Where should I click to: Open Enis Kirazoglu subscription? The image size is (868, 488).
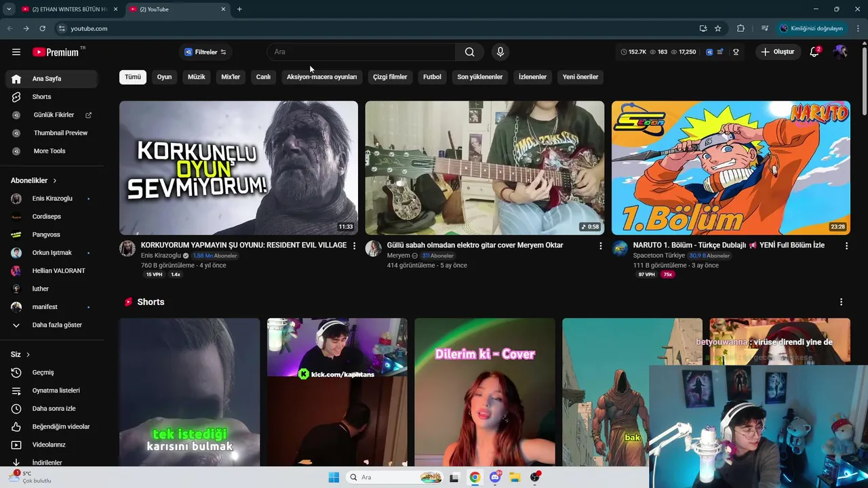[x=52, y=199]
